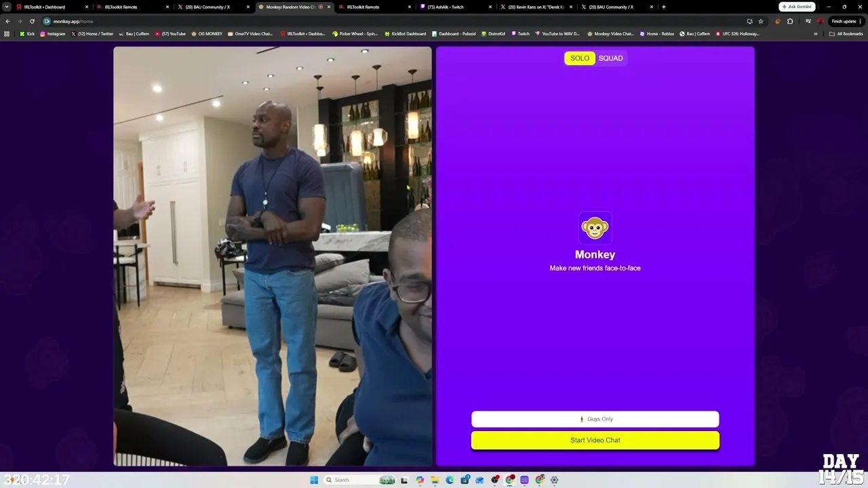Open the Home - Roblox bookmark
The height and width of the screenshot is (488, 868).
pos(658,34)
